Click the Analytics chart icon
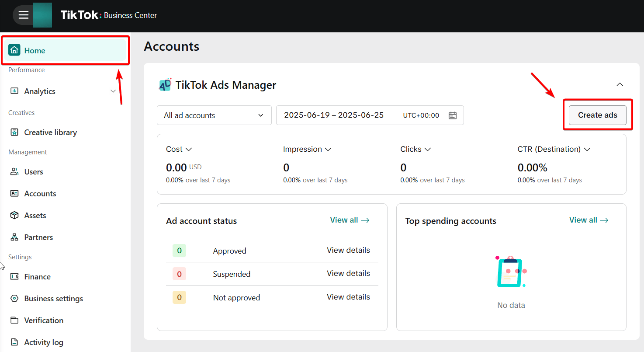Image resolution: width=644 pixels, height=352 pixels. click(14, 91)
